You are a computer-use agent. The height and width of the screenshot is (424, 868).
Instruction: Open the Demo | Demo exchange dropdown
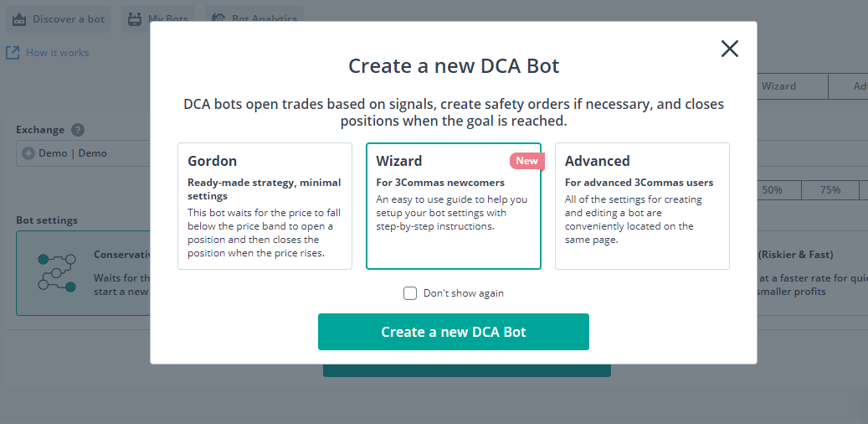pyautogui.click(x=83, y=153)
